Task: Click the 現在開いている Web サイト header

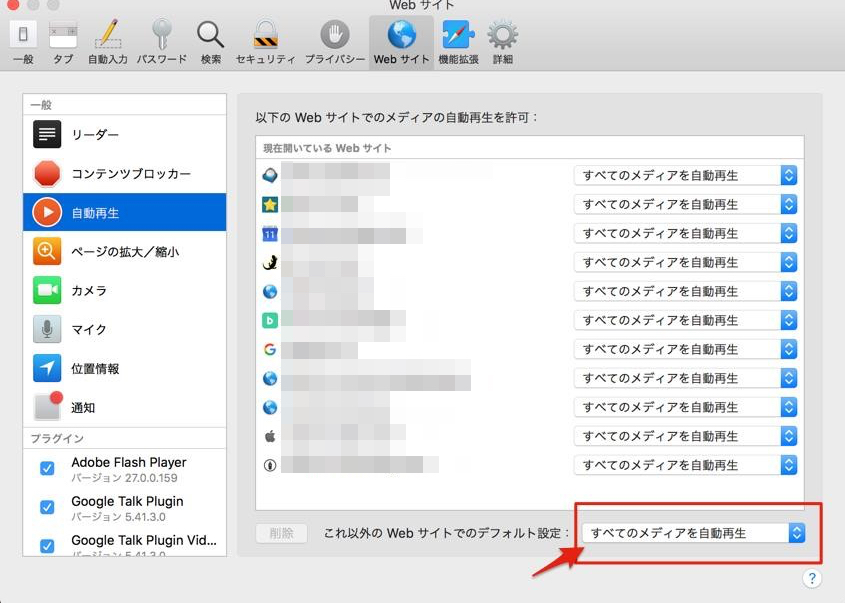Action: [x=327, y=148]
